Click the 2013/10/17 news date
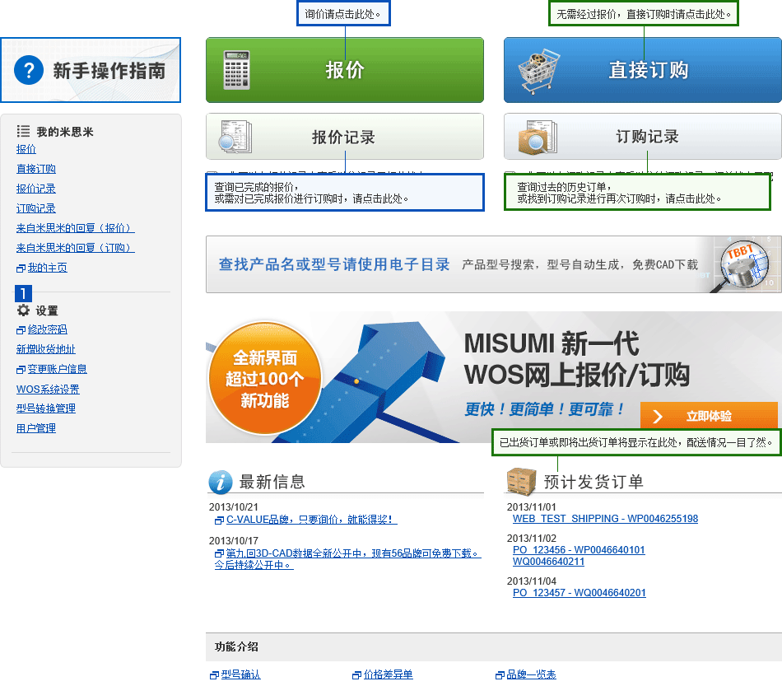This screenshot has height=700, width=782. [x=234, y=541]
